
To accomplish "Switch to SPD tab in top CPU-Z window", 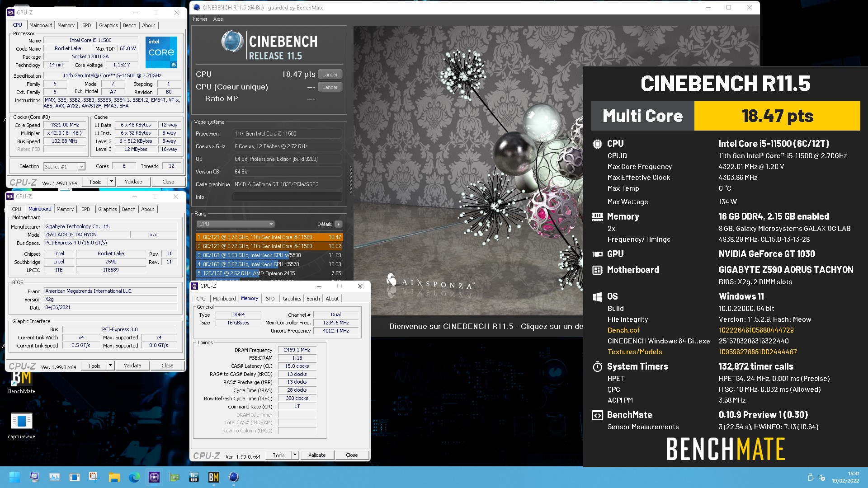I will tap(87, 25).
